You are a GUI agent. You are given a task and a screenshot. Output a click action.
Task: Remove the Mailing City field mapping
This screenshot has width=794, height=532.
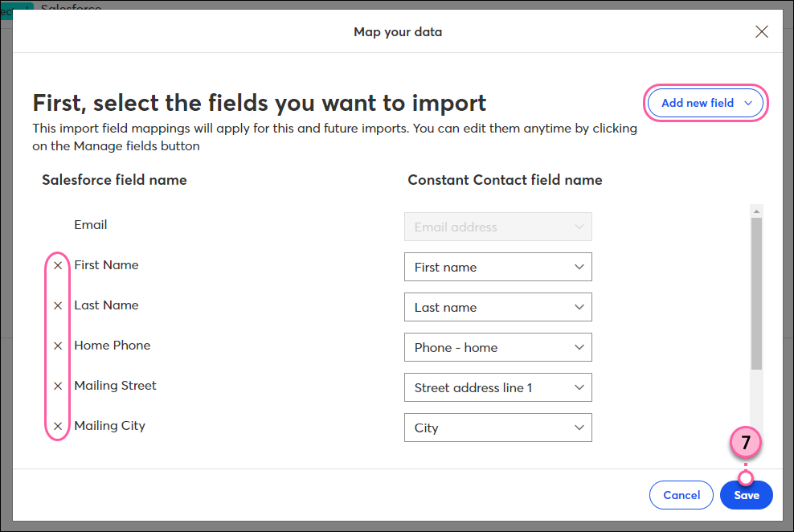coord(58,426)
